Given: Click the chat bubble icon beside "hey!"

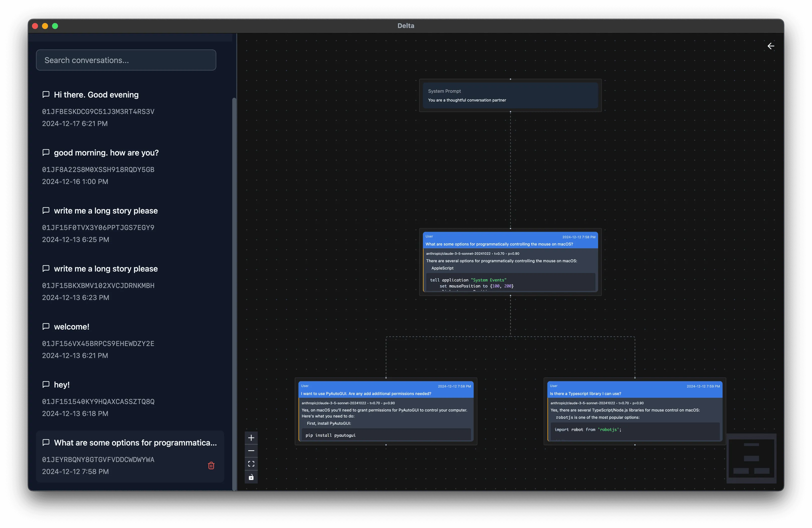Looking at the screenshot, I should [46, 384].
